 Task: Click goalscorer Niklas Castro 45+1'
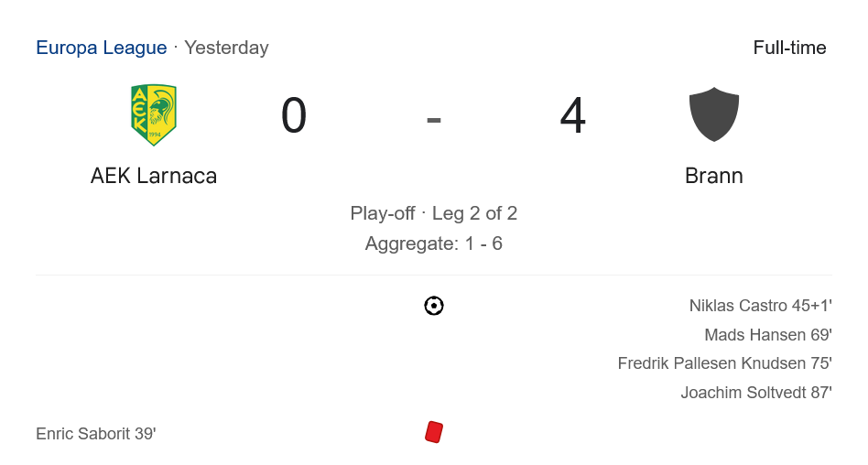pos(760,306)
